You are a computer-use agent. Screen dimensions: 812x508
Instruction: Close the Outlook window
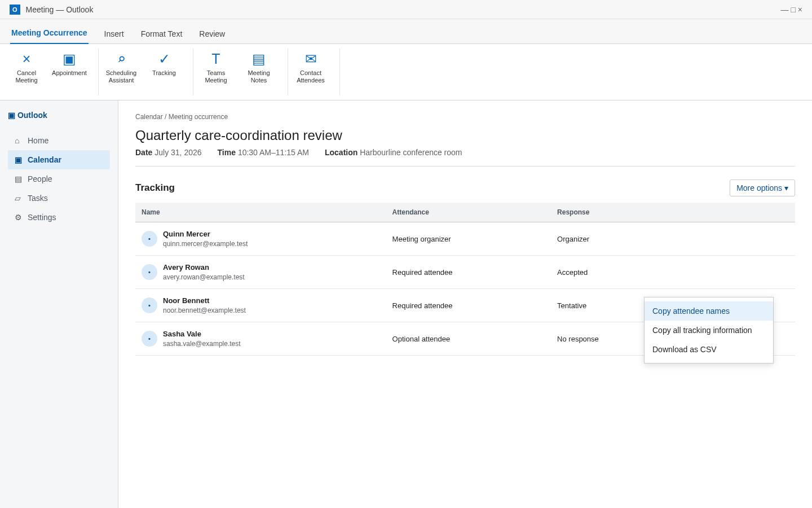click(800, 10)
